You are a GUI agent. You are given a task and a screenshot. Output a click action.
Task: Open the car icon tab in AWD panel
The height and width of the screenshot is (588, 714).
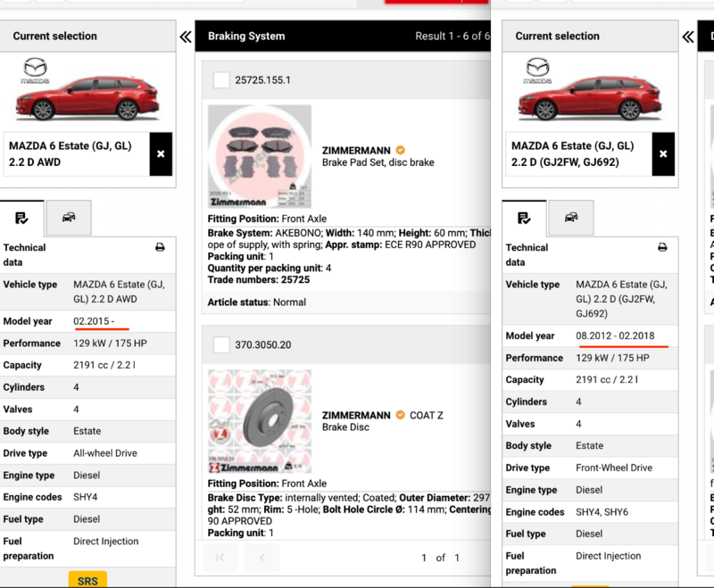coord(69,217)
